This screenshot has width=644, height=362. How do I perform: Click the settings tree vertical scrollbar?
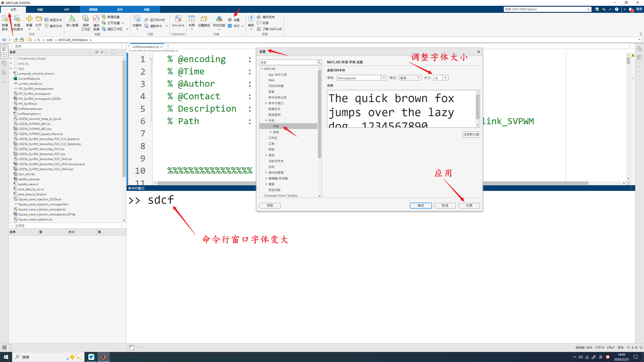(x=319, y=114)
